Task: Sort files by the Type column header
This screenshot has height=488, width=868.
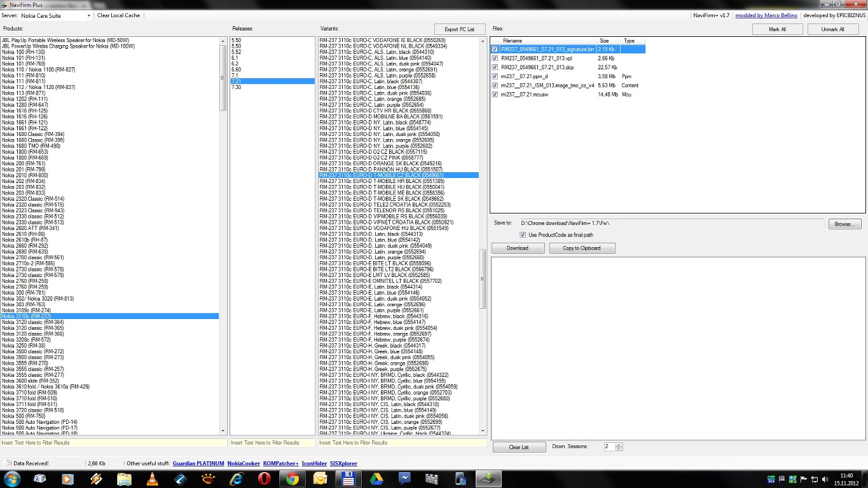Action: click(633, 41)
